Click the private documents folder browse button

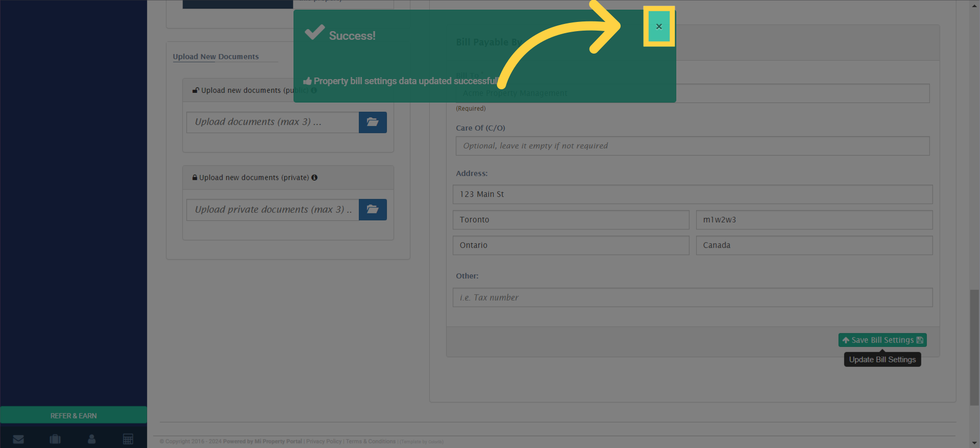[x=373, y=210]
